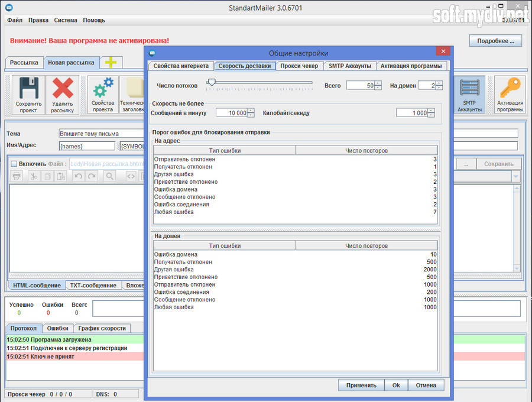
Task: Click the search magnifier icon
Action: 109,176
